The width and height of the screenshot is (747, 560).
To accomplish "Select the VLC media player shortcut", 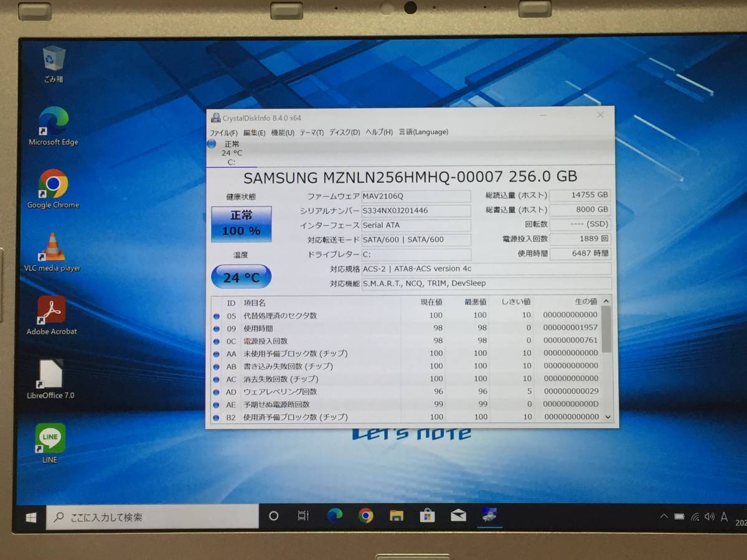I will coord(53,252).
